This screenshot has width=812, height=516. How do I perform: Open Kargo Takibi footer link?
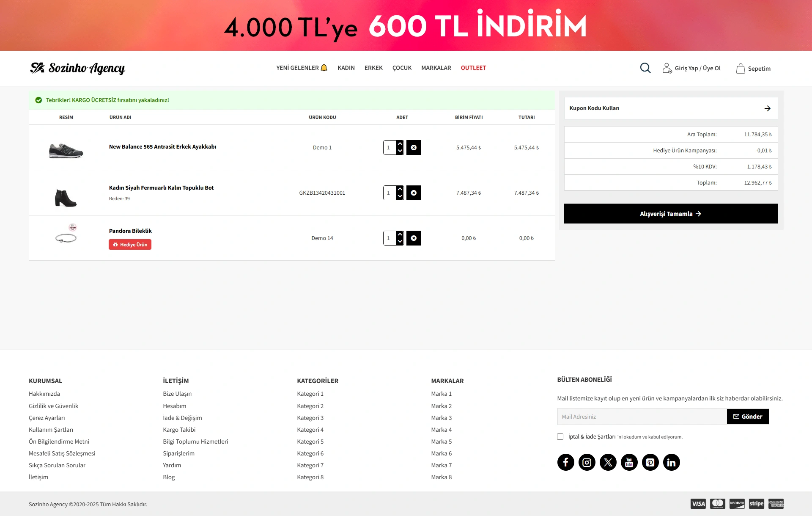tap(179, 430)
